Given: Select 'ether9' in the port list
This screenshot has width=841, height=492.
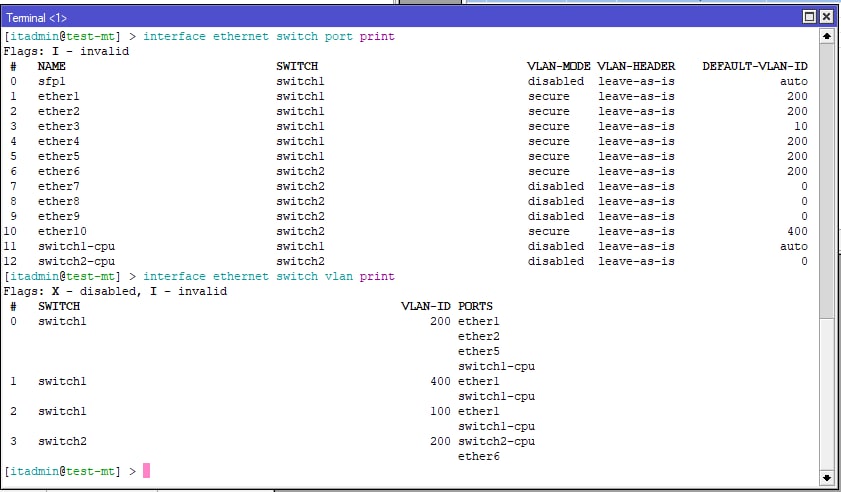Looking at the screenshot, I should pyautogui.click(x=58, y=217).
